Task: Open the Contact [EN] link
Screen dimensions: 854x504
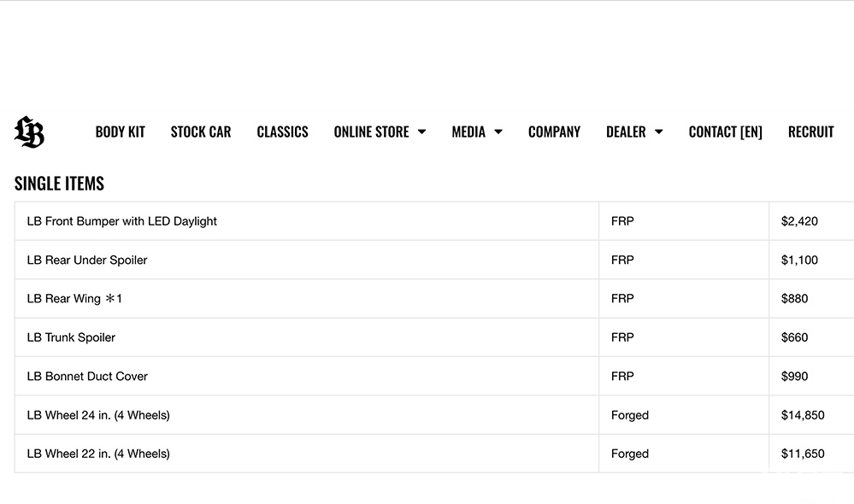Action: [x=725, y=132]
